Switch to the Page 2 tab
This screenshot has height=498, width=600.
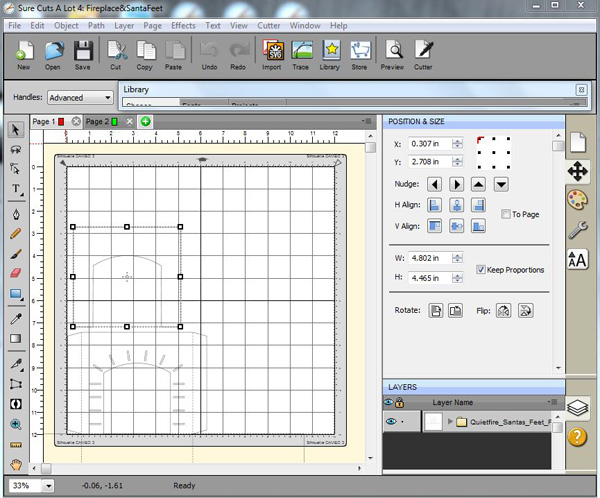coord(98,121)
